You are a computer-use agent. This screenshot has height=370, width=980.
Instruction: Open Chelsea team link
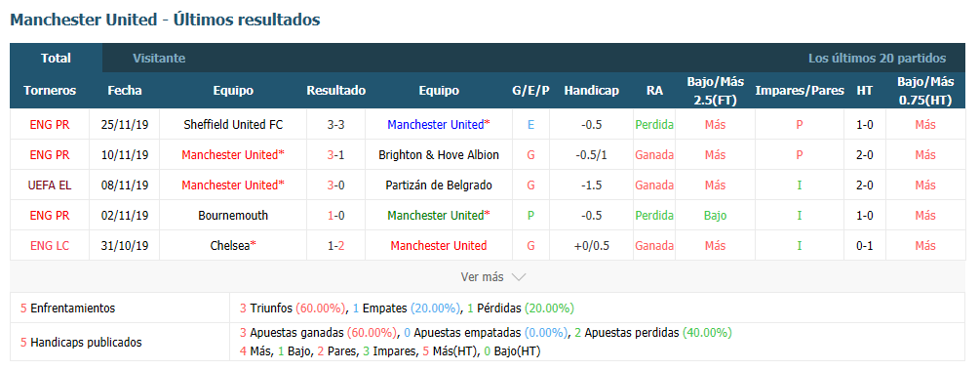tap(233, 245)
